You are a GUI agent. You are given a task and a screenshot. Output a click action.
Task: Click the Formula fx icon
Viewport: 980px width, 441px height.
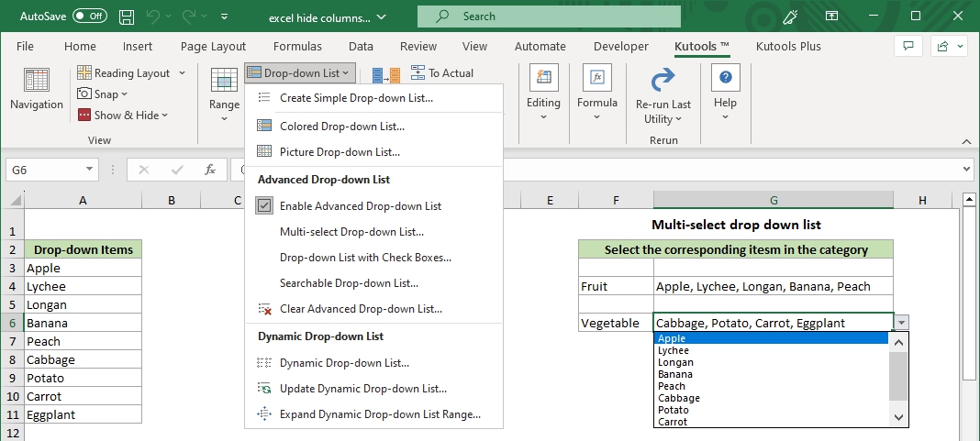597,80
